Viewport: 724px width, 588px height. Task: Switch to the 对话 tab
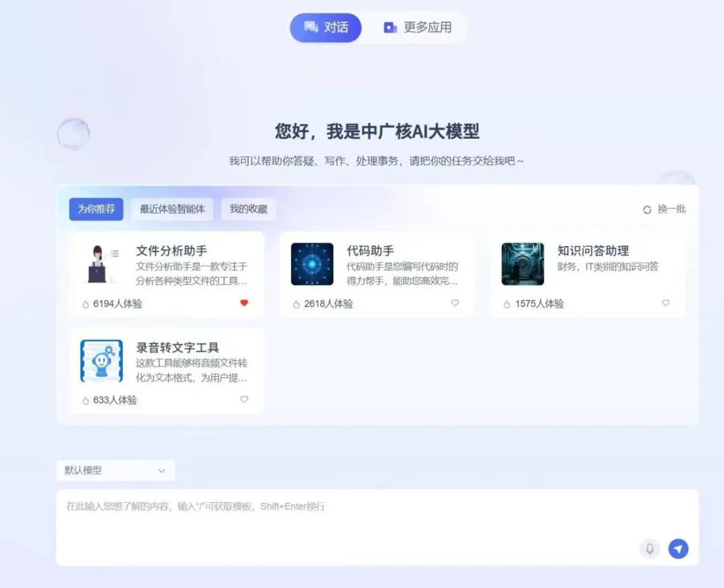326,27
